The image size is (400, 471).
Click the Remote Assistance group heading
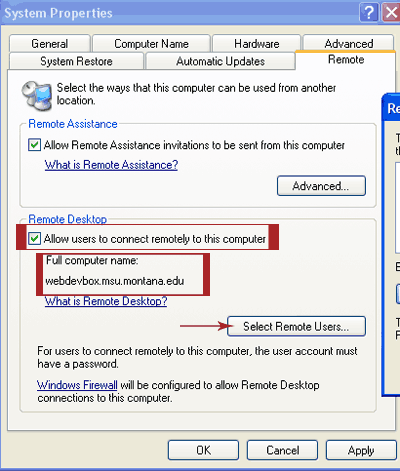tap(73, 124)
